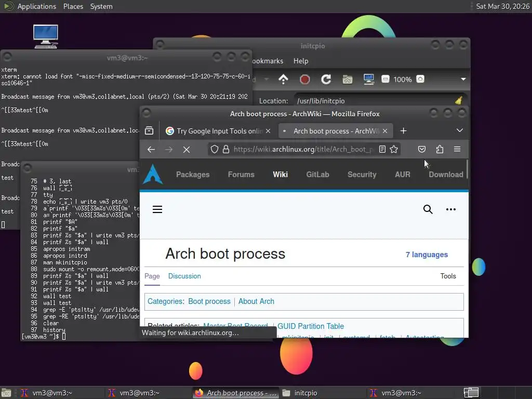Viewport: 532px width, 399px height.
Task: Click the date and time clock
Action: [502, 6]
